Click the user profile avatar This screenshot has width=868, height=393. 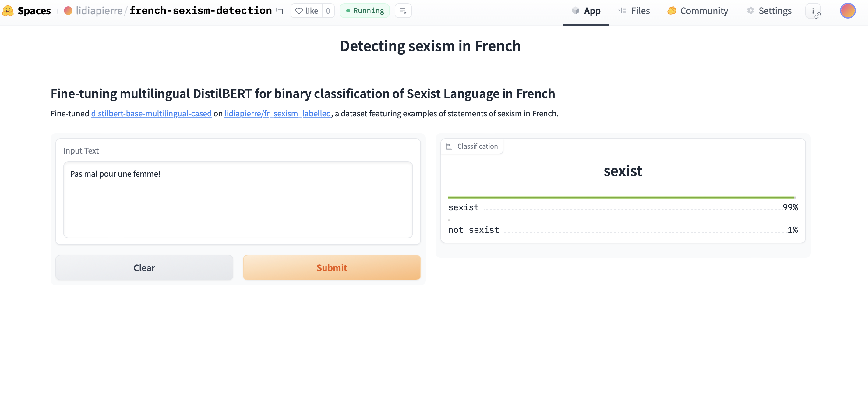pos(848,11)
